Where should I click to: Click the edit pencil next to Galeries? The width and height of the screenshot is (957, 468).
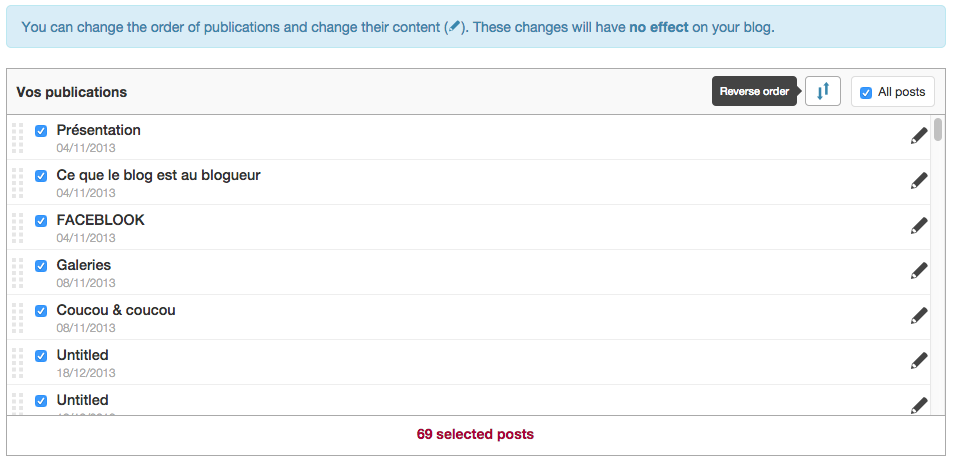[x=919, y=271]
